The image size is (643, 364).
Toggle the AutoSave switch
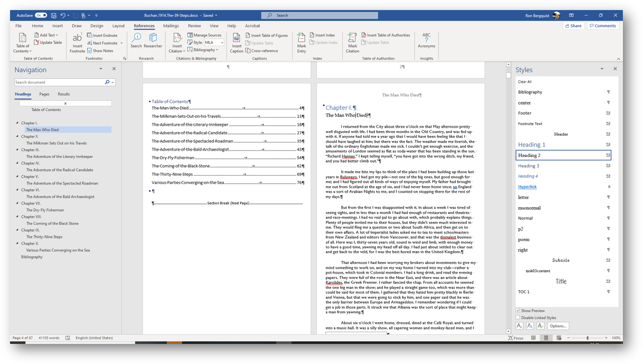tap(41, 15)
